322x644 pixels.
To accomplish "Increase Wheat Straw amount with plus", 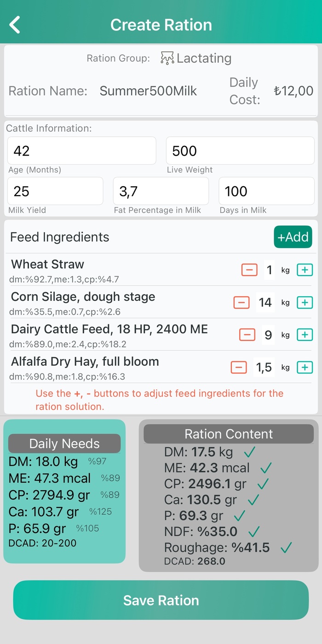I will pyautogui.click(x=305, y=270).
